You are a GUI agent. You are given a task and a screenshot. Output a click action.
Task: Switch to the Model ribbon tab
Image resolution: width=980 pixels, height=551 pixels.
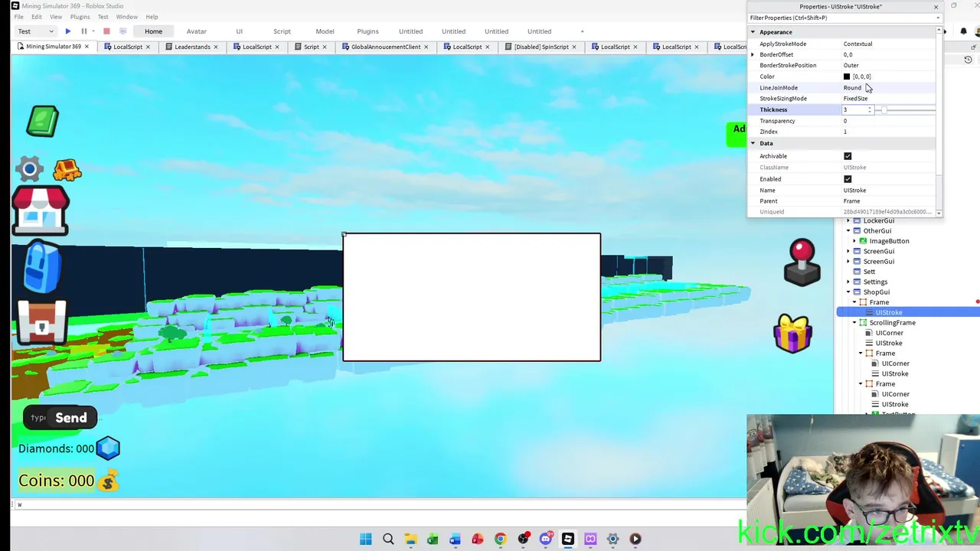[x=325, y=31]
